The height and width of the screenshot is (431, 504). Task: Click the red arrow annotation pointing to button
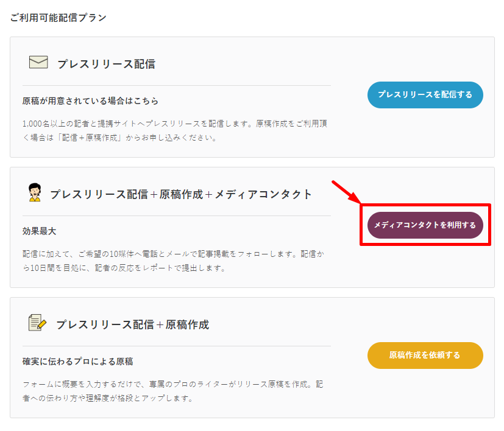(x=347, y=192)
